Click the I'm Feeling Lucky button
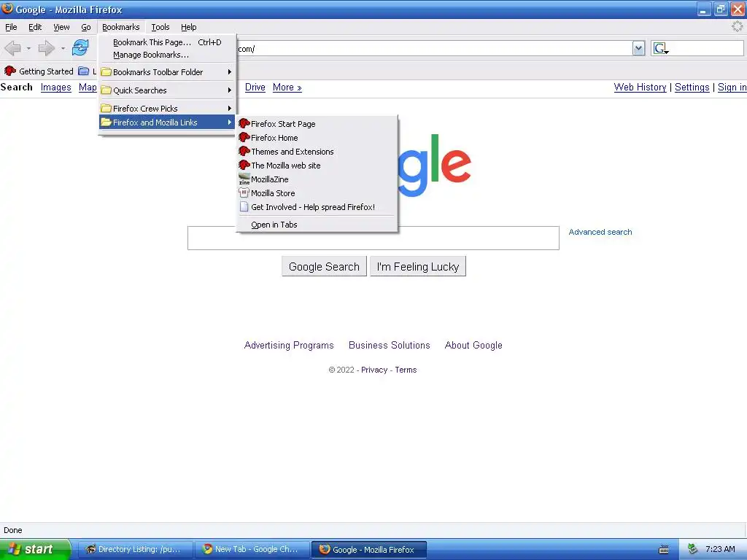The width and height of the screenshot is (747, 560). point(418,266)
